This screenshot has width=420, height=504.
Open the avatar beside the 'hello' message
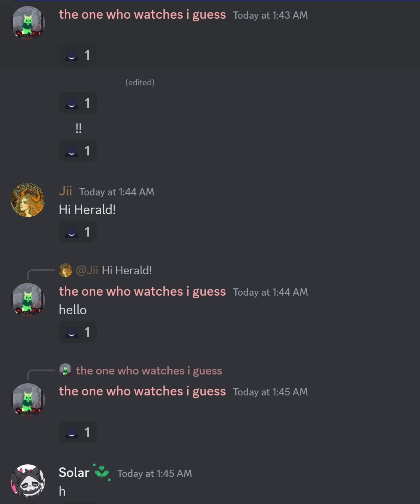[x=28, y=300]
